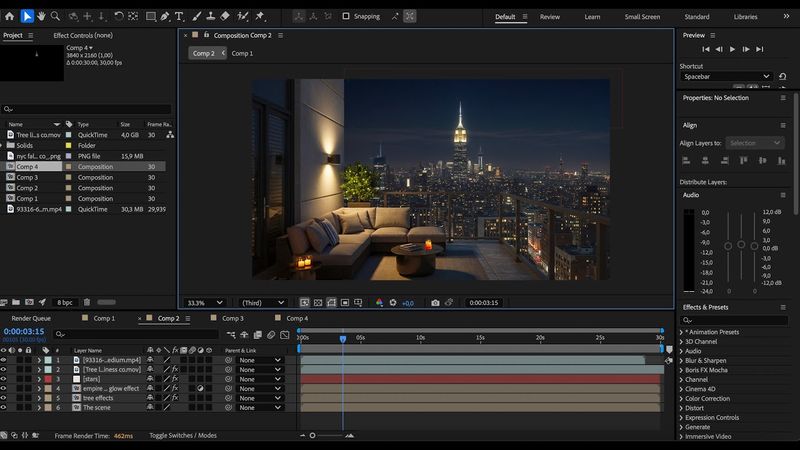Click the timeline motion blur enable icon
This screenshot has width=800, height=450.
(x=271, y=335)
